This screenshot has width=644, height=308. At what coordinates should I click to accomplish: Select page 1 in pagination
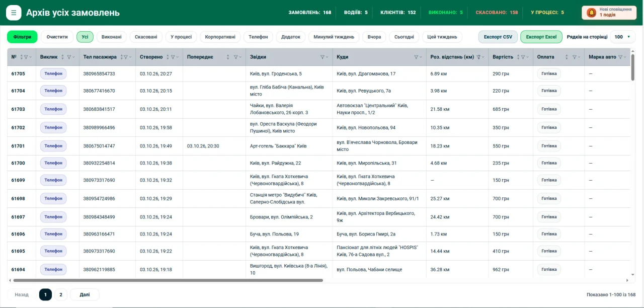click(45, 294)
